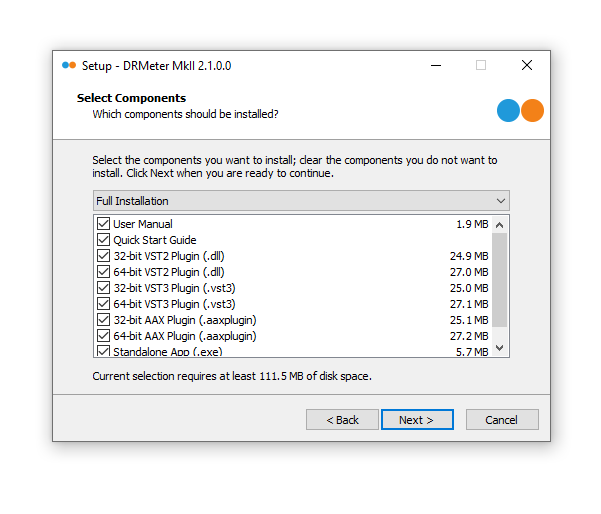Click the components list scrollbar thumb
The width and height of the screenshot is (601, 514).
[x=501, y=280]
